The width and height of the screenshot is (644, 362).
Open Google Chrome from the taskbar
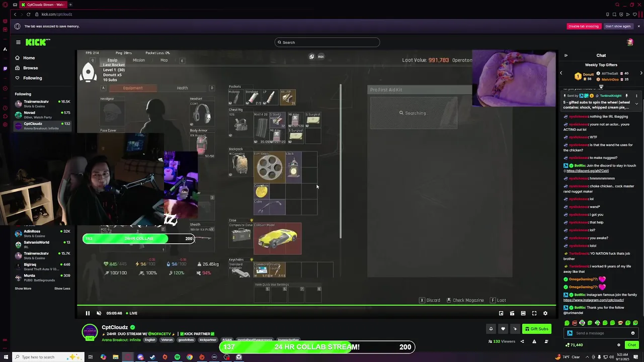point(190,357)
